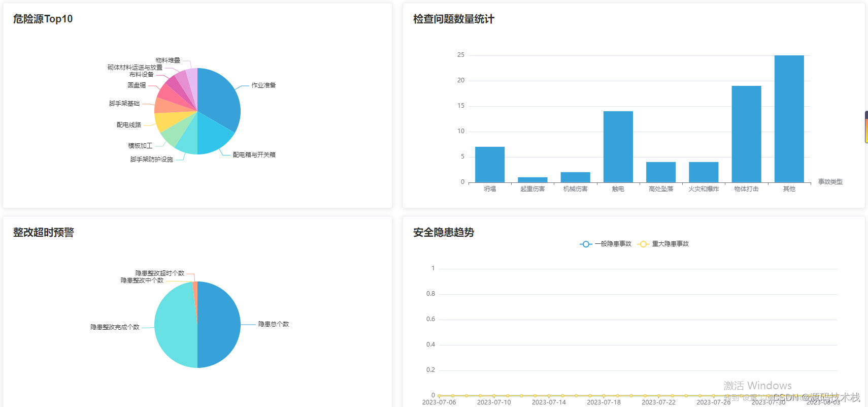This screenshot has width=868, height=407.
Task: Click the 整改超时预警 panel title
Action: point(44,232)
